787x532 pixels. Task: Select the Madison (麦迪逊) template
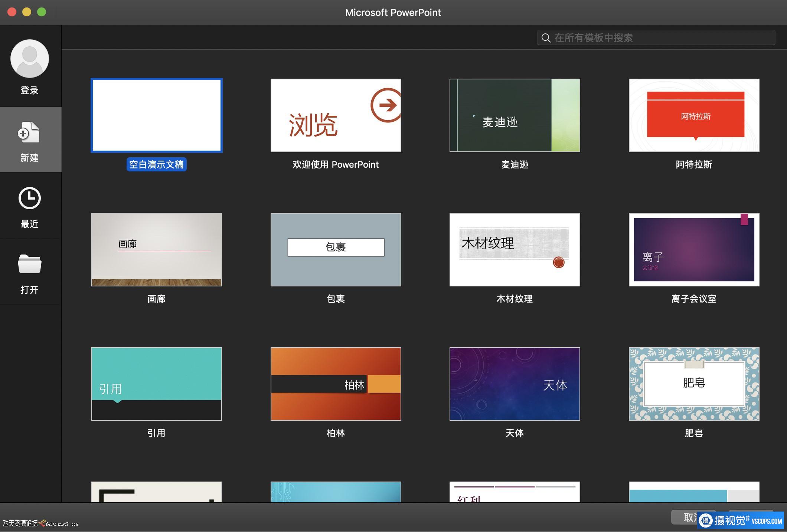tap(515, 115)
